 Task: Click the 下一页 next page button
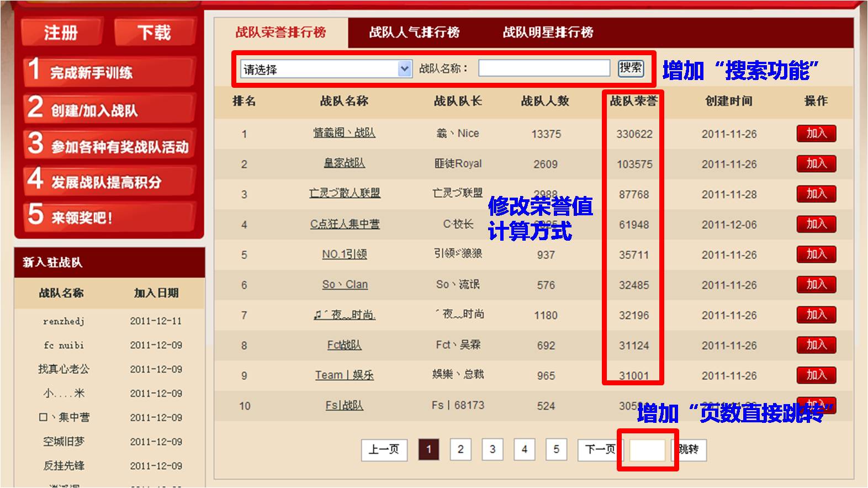click(x=599, y=449)
